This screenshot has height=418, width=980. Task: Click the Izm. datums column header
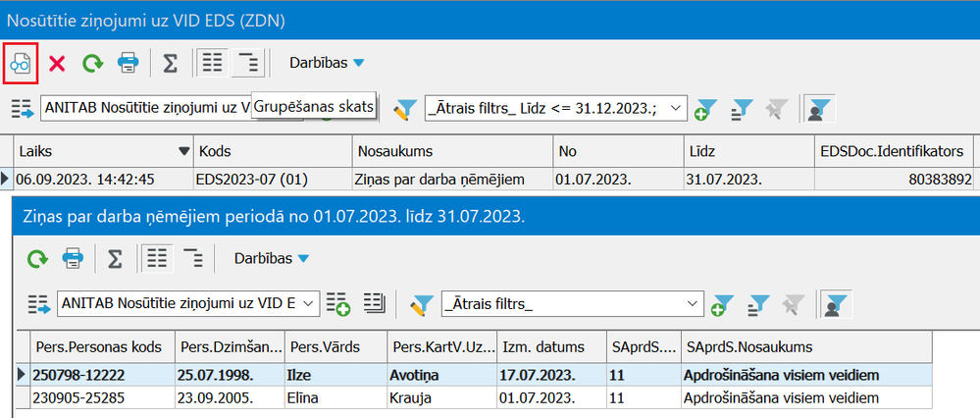(x=552, y=346)
